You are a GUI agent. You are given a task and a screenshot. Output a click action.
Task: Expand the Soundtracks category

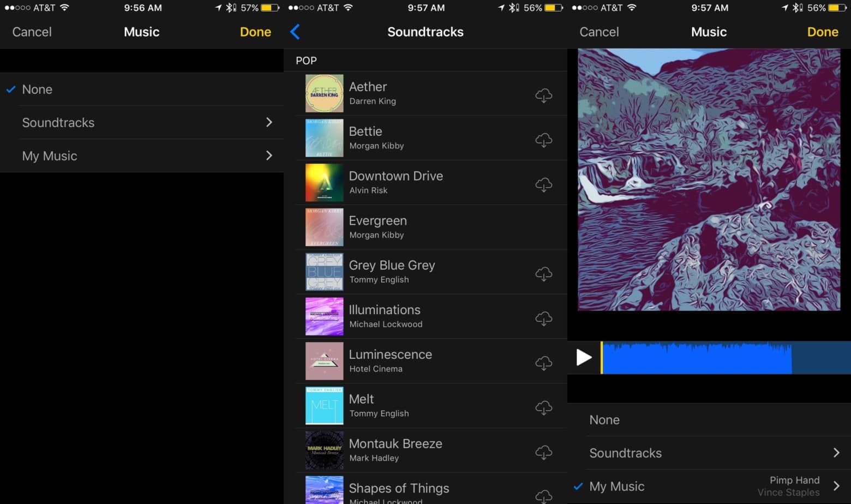coord(58,122)
